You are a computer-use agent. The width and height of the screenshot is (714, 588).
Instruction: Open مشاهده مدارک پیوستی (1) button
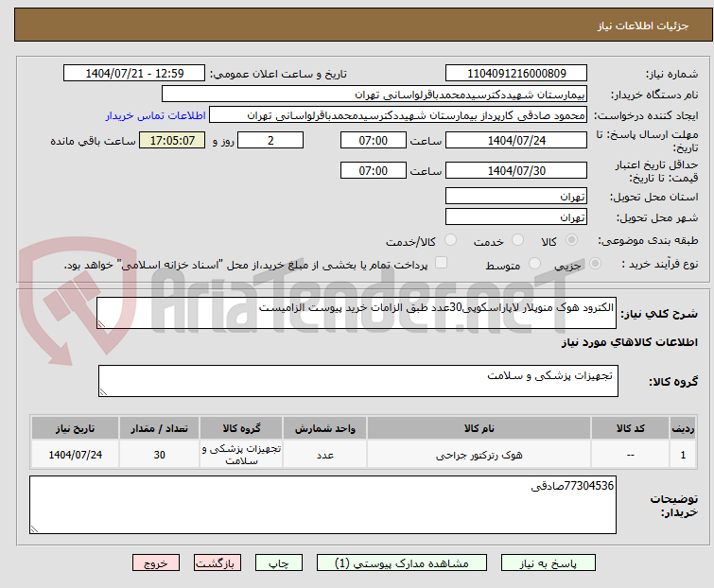pyautogui.click(x=402, y=563)
